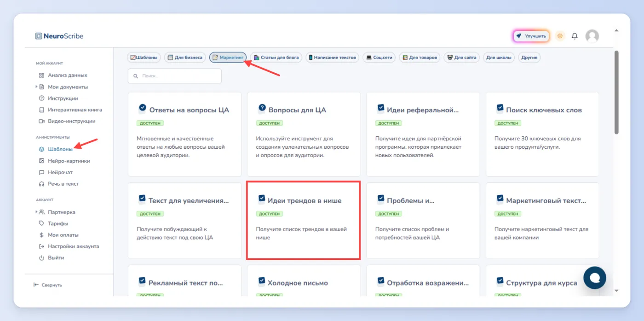Image resolution: width=644 pixels, height=321 pixels.
Task: Open Инструкции in the sidebar
Action: [x=58, y=98]
